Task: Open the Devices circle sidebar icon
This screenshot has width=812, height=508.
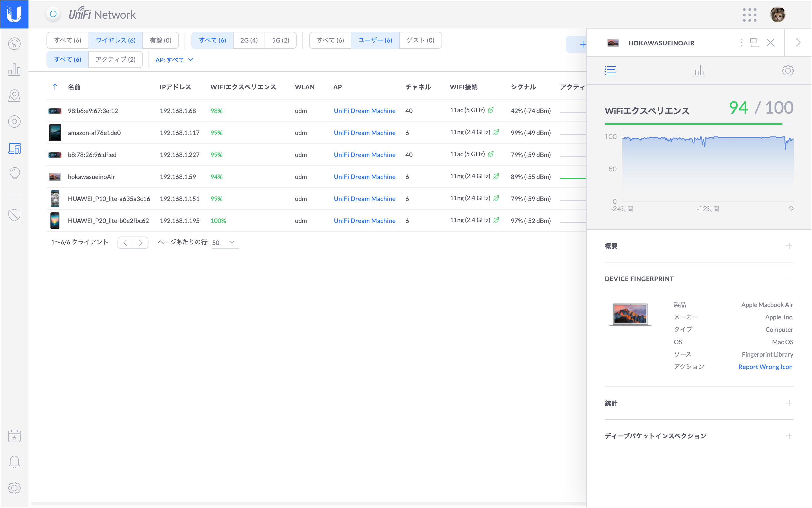Action: (14, 121)
